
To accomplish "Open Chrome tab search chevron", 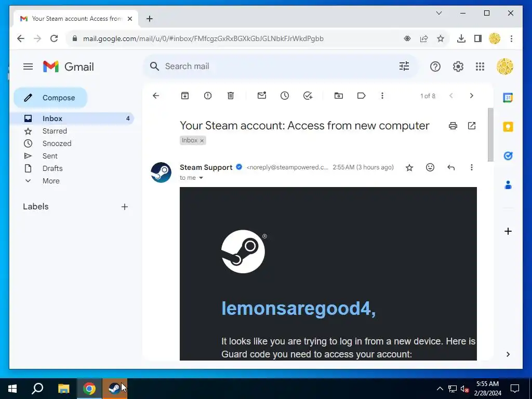I will coord(438,13).
